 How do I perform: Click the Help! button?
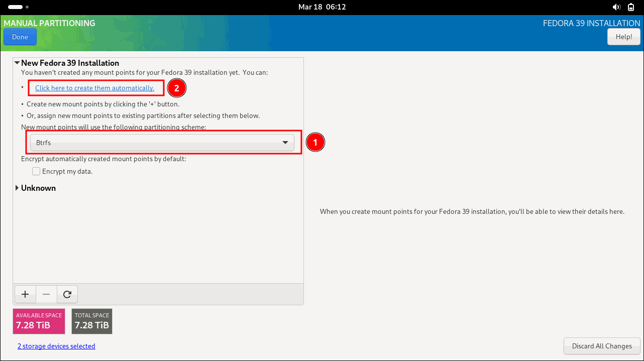click(623, 37)
